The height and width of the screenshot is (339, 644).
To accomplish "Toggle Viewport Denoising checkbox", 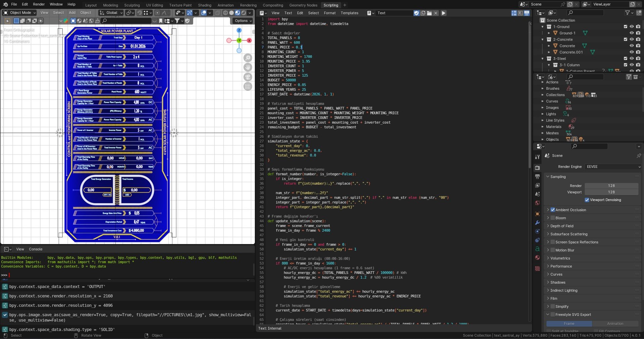I will point(587,200).
